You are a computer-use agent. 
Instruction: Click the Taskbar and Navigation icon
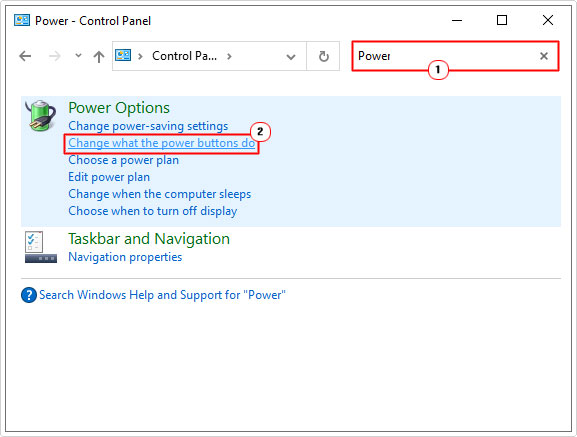click(x=41, y=247)
